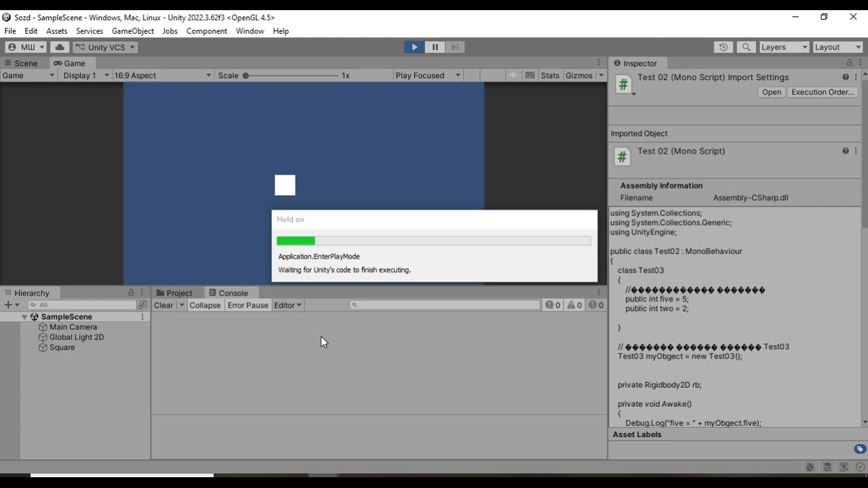
Task: Toggle the Game view keyboard shortcuts icon
Action: pos(530,75)
